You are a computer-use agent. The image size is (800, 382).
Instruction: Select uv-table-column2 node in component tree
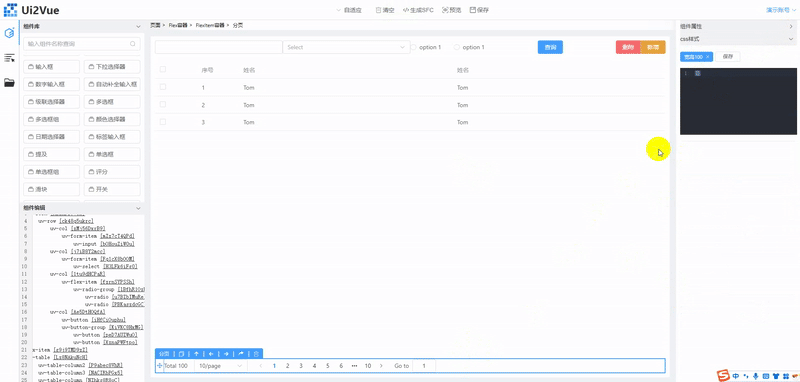81,366
